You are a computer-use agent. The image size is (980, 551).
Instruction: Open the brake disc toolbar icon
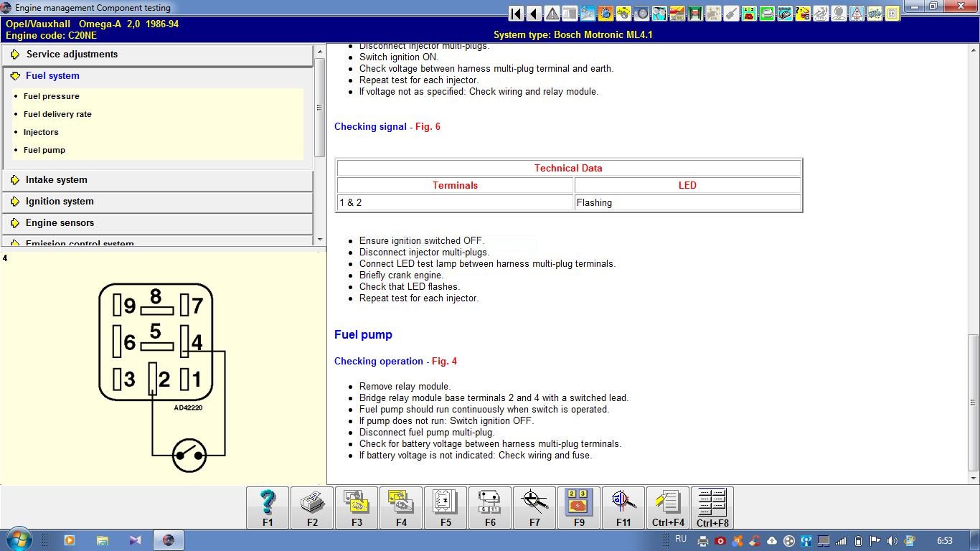(642, 14)
